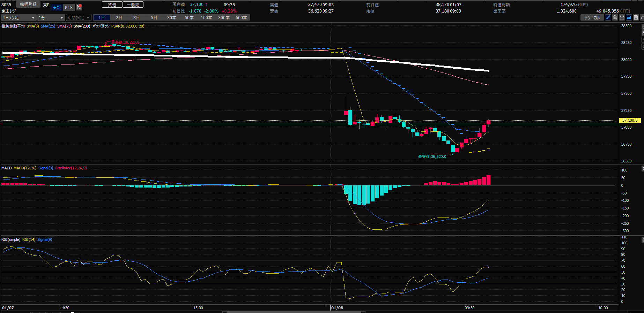
Task: Switch market toggle to 東証
Action: pos(57,7)
